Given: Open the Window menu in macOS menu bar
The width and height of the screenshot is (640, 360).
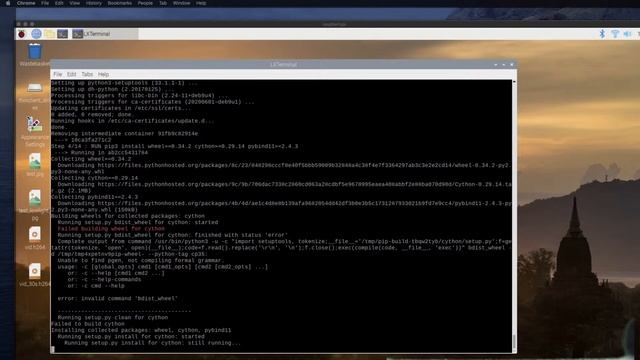Looking at the screenshot, I should pos(181,3).
